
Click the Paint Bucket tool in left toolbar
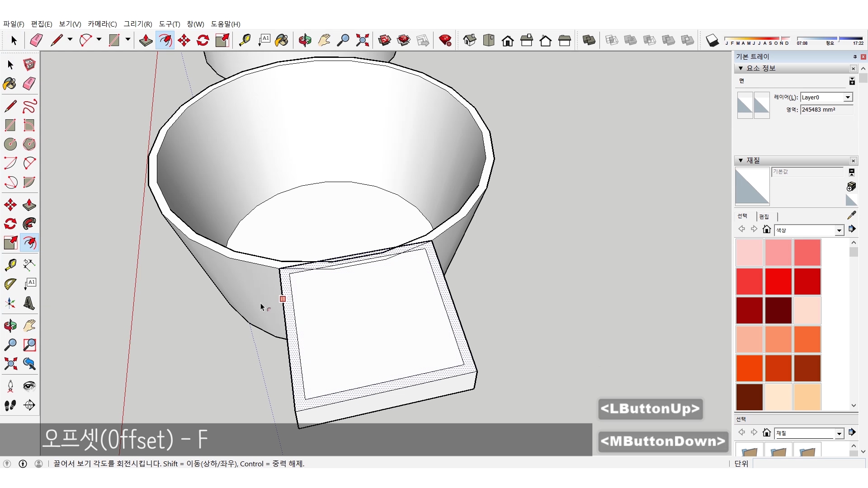(10, 84)
